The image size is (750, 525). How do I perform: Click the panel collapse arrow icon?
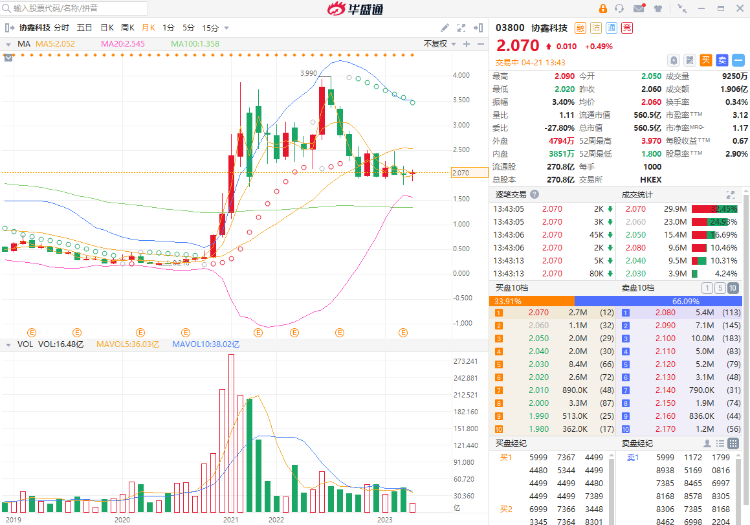478,28
